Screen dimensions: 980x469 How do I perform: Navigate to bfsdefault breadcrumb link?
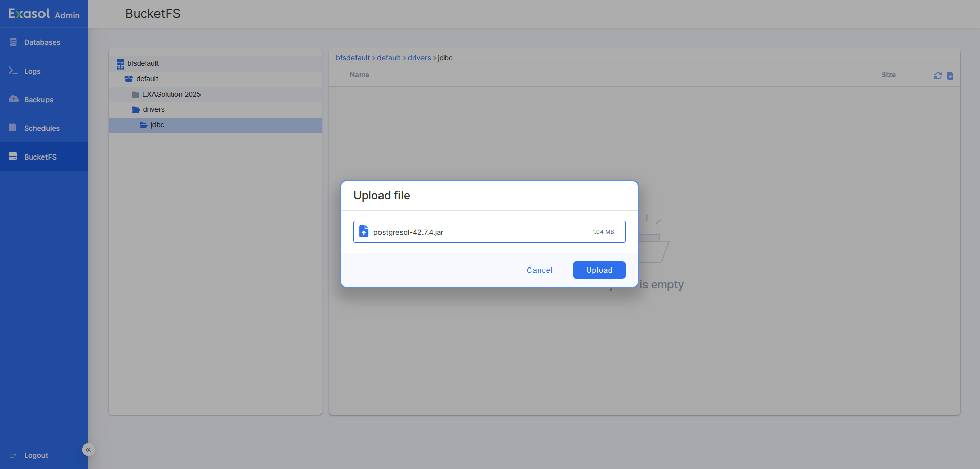[x=352, y=58]
